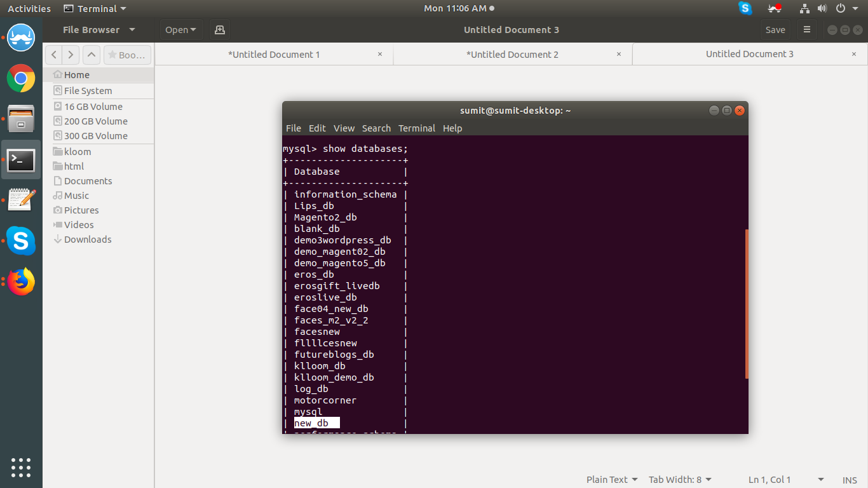
Task: Select 16 GB Volume in file browser
Action: pyautogui.click(x=98, y=107)
